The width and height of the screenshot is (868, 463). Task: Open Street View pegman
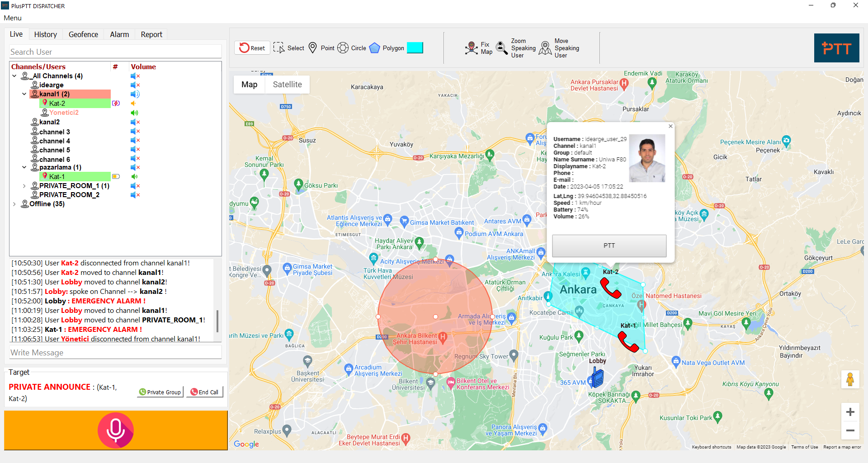850,379
